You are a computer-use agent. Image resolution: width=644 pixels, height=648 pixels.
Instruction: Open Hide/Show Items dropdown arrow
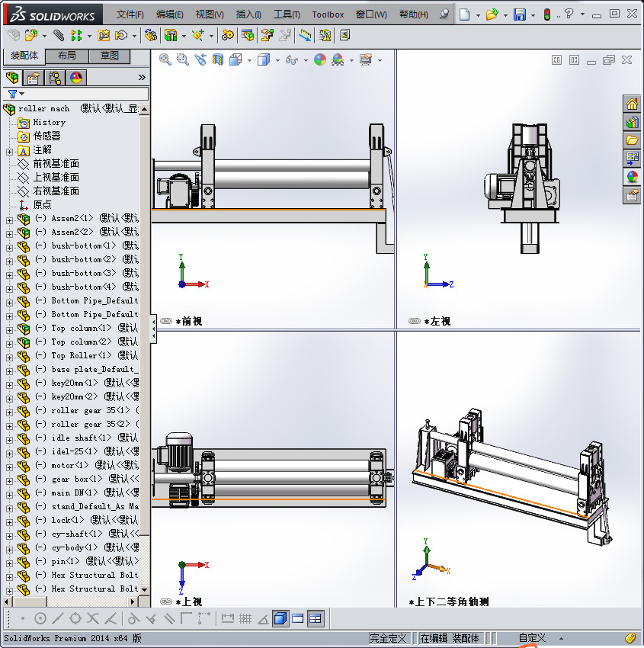pyautogui.click(x=306, y=61)
